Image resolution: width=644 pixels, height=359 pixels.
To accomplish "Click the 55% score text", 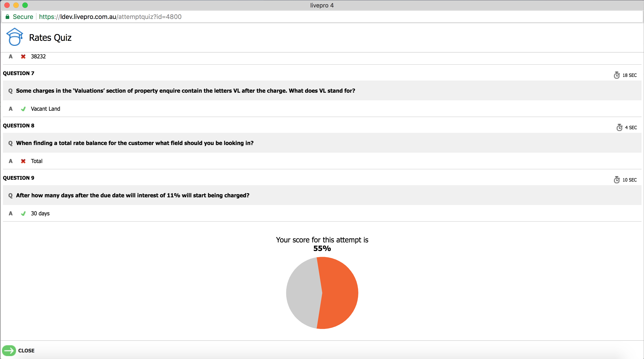I will (322, 248).
